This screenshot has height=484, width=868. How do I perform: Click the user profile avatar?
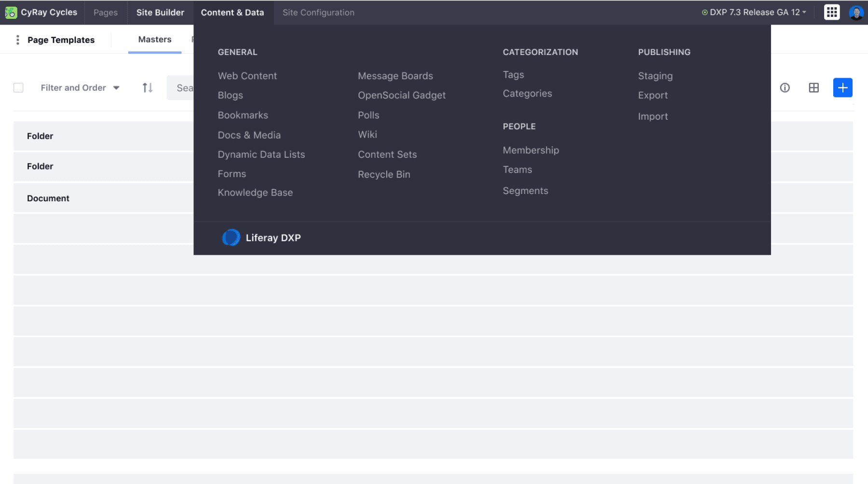point(856,13)
